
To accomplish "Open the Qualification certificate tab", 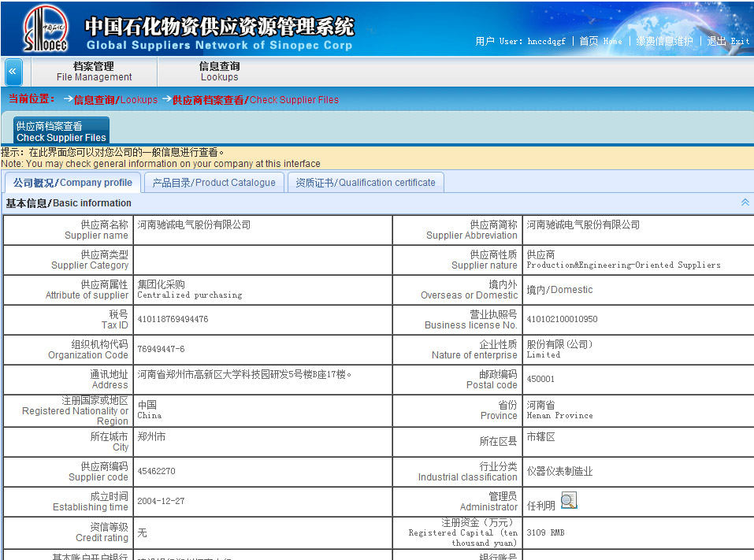I will [365, 182].
